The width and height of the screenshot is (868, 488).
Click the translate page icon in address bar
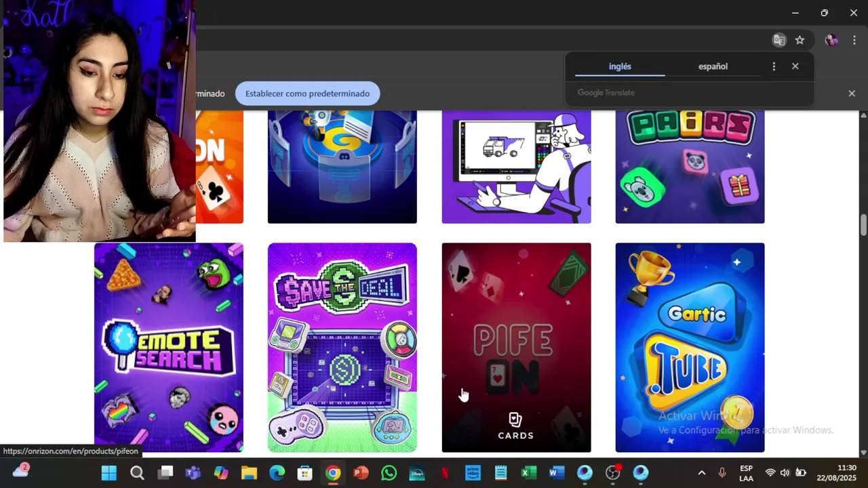(779, 40)
